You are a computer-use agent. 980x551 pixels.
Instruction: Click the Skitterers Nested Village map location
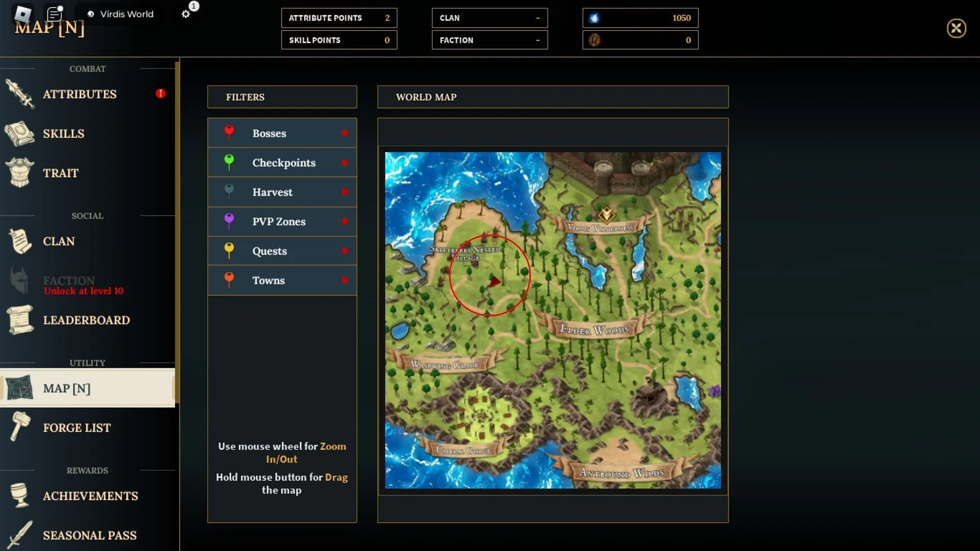[x=467, y=254]
